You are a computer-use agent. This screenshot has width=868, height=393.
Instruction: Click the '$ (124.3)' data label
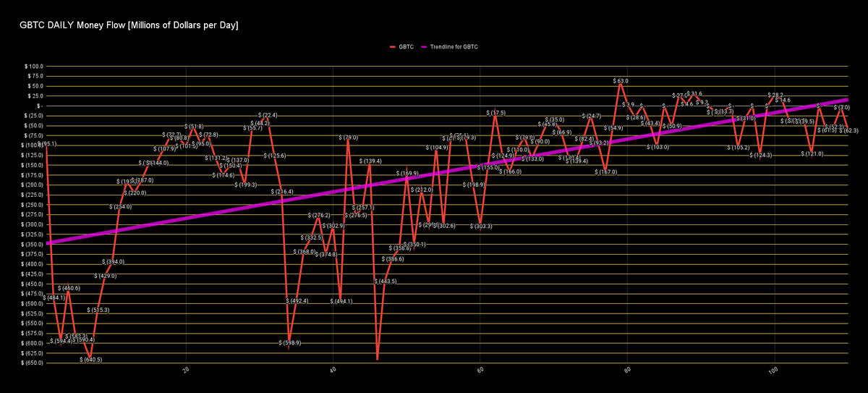point(760,155)
